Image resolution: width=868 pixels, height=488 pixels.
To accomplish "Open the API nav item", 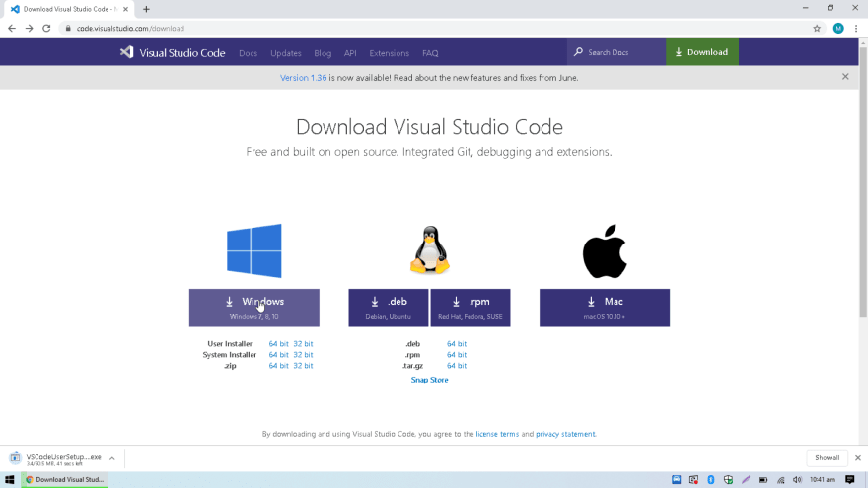I will coord(350,53).
